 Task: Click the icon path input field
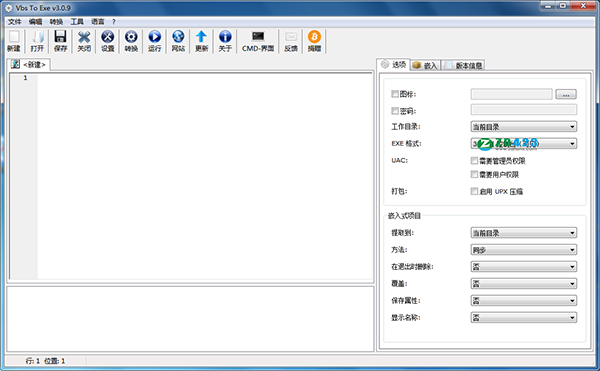[512, 94]
